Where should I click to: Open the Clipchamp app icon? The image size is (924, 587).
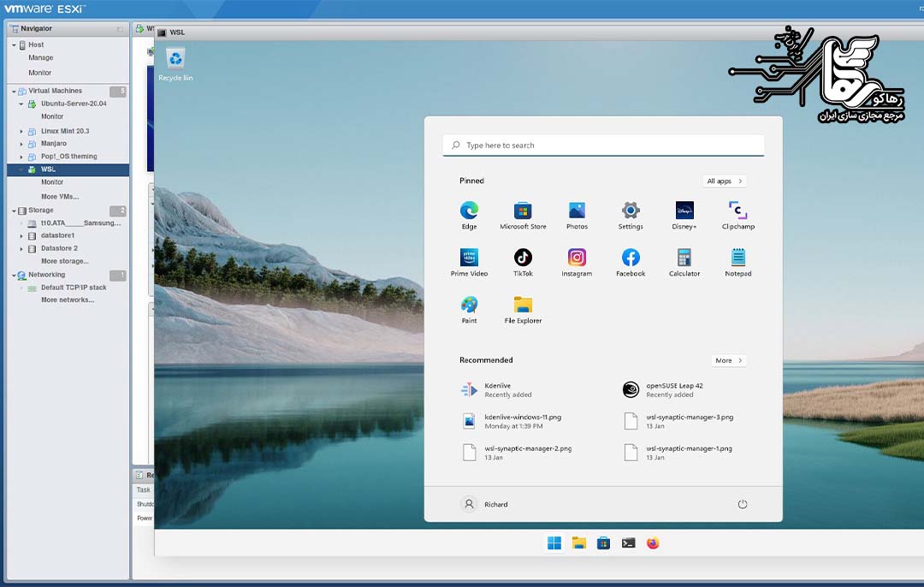(x=737, y=210)
